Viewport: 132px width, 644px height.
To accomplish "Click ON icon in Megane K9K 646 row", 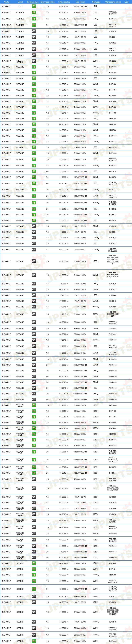I will (34, 314).
